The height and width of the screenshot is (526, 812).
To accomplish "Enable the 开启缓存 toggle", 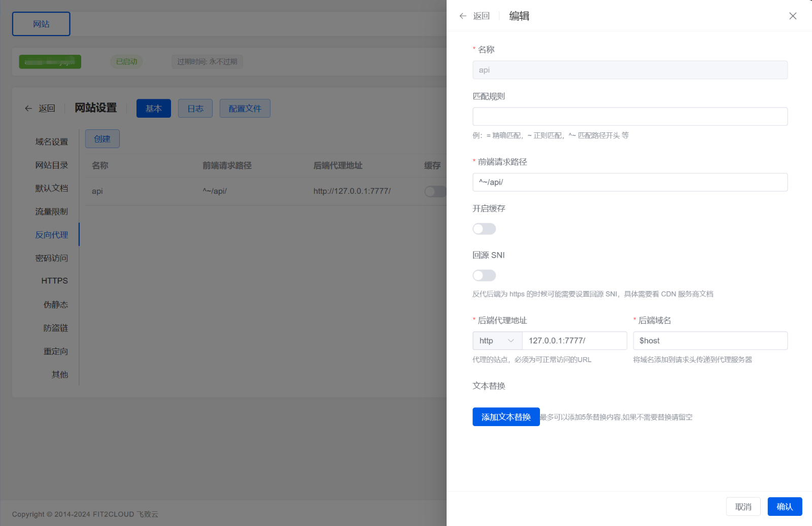I will point(484,229).
